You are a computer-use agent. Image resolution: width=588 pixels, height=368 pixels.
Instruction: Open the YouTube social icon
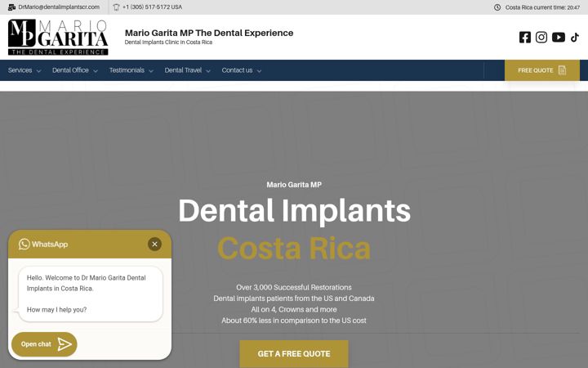pos(559,37)
